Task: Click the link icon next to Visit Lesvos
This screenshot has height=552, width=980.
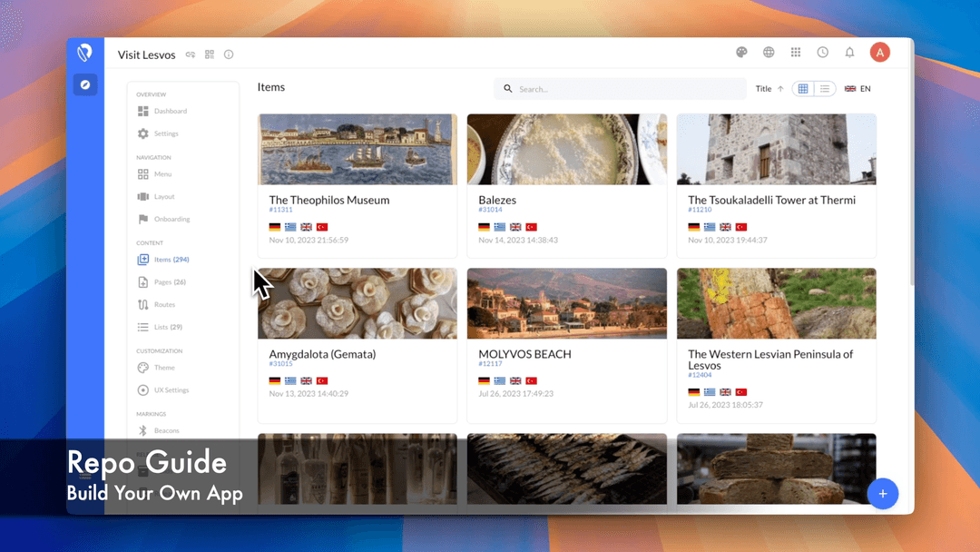Action: tap(191, 55)
